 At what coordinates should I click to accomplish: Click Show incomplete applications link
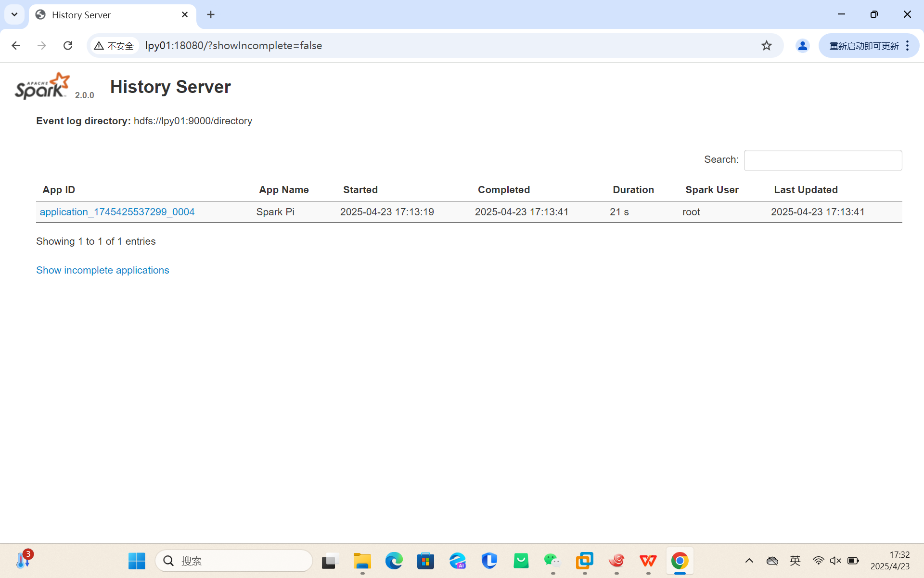[103, 270]
